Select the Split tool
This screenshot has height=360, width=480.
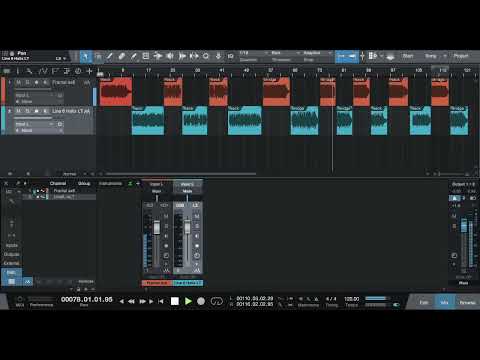click(x=110, y=56)
